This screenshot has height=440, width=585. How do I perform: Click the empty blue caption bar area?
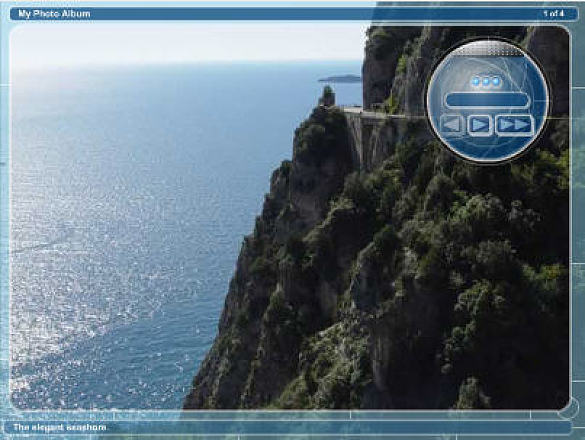tap(336, 428)
